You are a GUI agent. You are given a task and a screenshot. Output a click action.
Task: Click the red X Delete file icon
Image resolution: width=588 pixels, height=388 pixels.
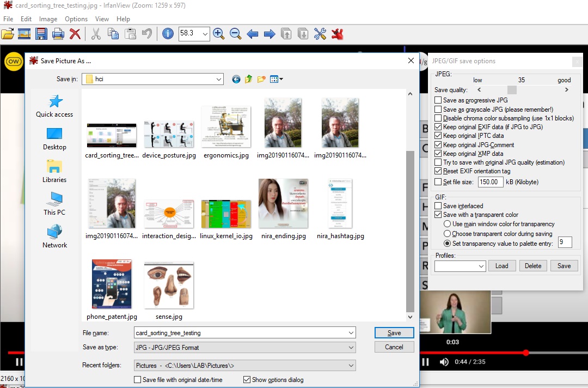coord(75,34)
